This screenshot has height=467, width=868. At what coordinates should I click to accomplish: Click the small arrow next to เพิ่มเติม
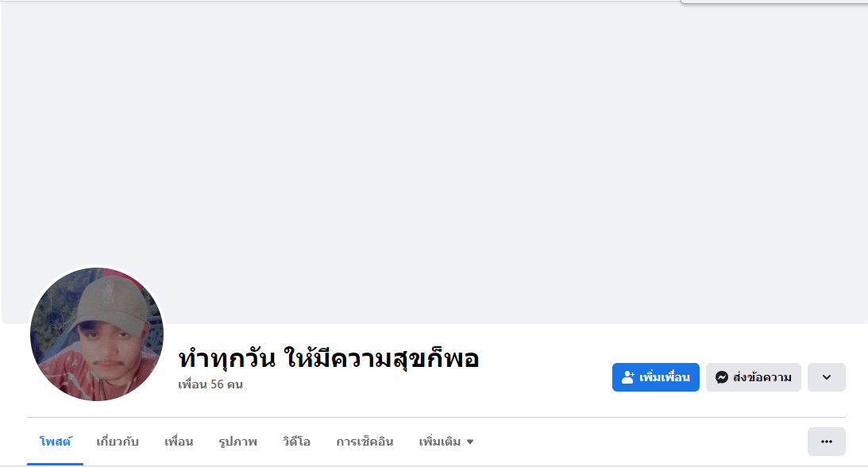coord(470,442)
